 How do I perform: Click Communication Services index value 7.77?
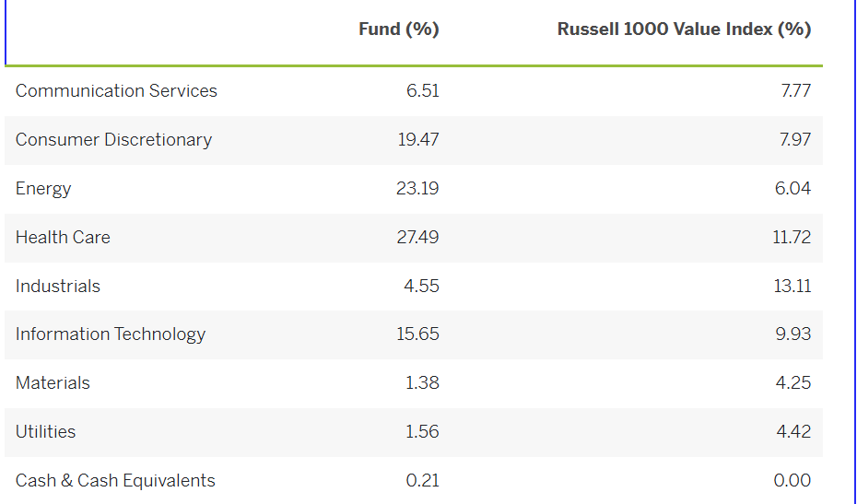(x=795, y=91)
